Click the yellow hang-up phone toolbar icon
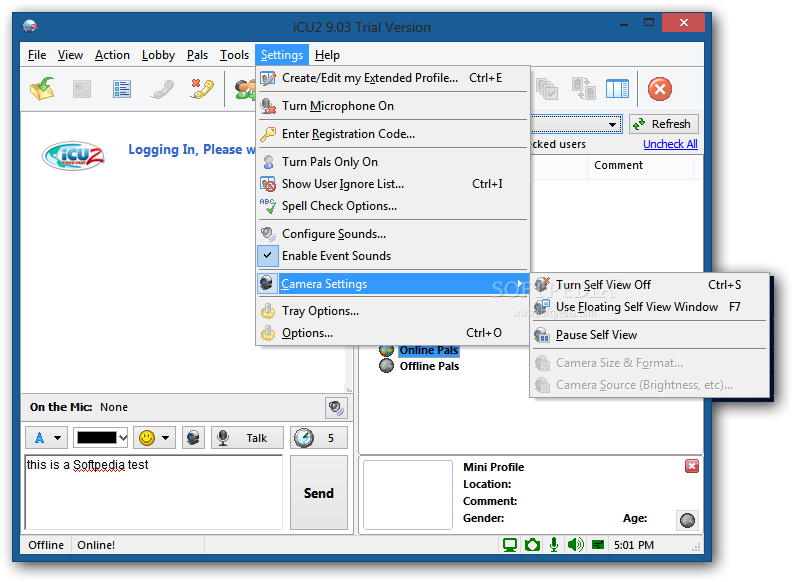This screenshot has height=582, width=794. click(202, 89)
